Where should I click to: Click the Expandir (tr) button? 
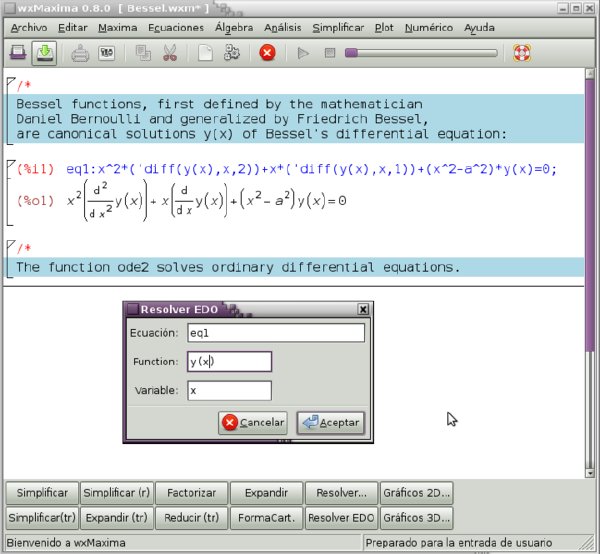(117, 518)
